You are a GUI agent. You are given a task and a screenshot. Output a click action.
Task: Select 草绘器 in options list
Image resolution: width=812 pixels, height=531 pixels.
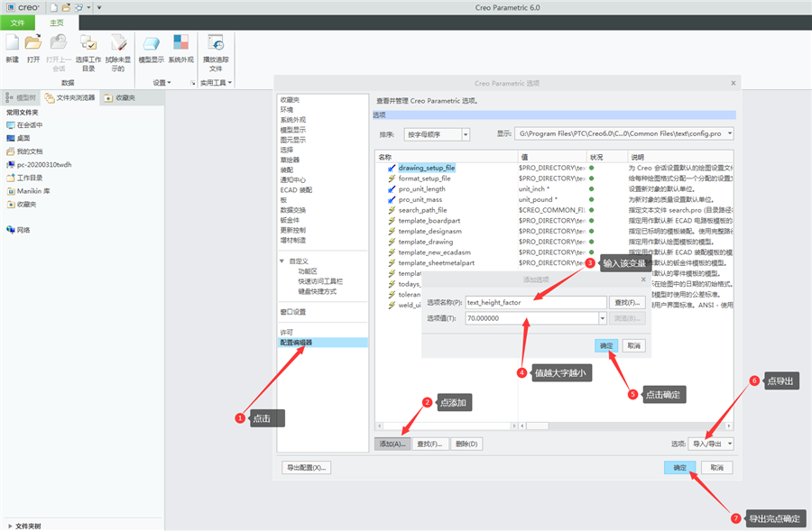pyautogui.click(x=290, y=160)
